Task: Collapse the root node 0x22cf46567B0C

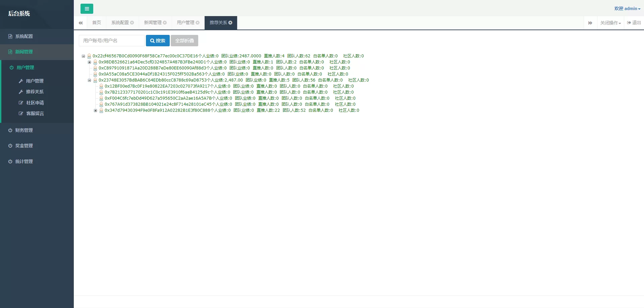Action: tap(84, 56)
